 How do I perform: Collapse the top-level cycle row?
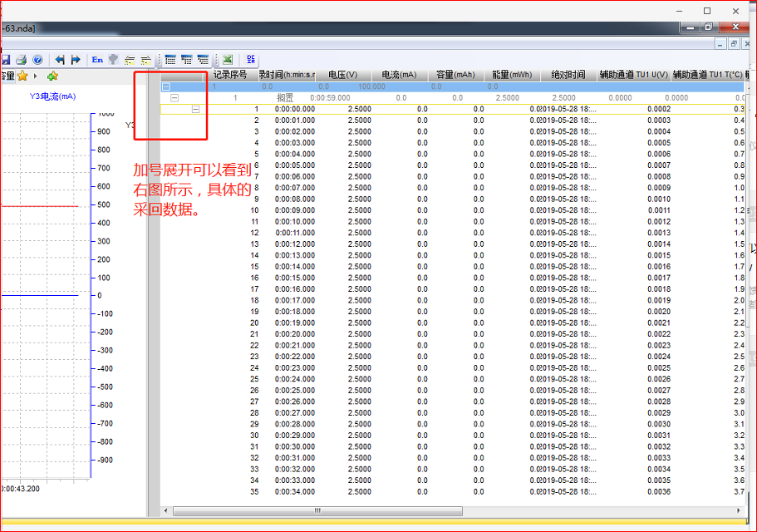166,86
